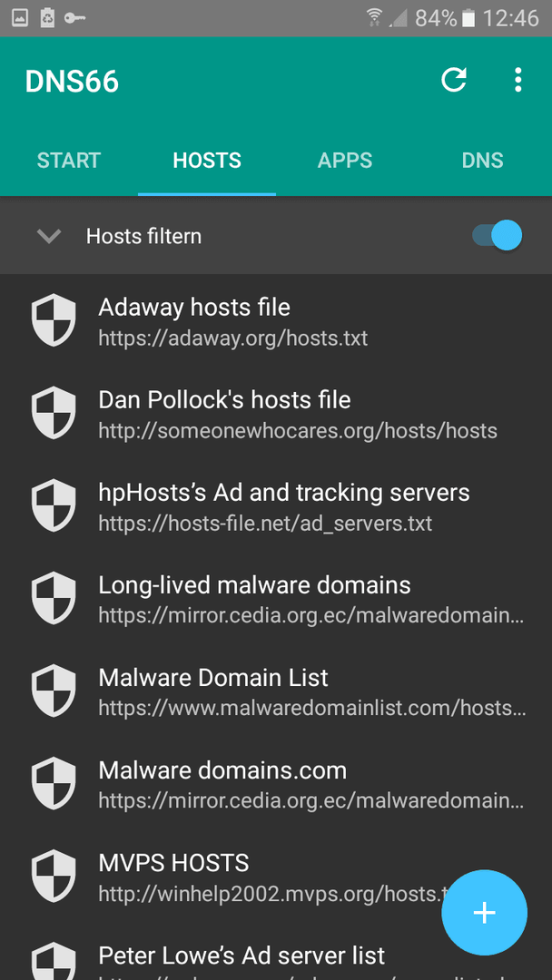Switch to the APPS tab
The image size is (552, 980).
[x=345, y=160]
